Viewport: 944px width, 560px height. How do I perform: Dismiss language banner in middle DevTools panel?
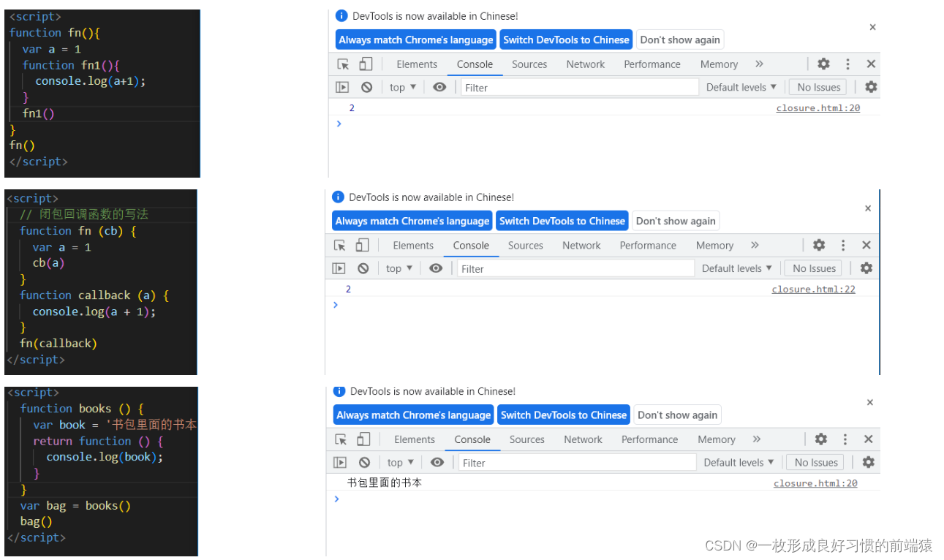pyautogui.click(x=868, y=208)
